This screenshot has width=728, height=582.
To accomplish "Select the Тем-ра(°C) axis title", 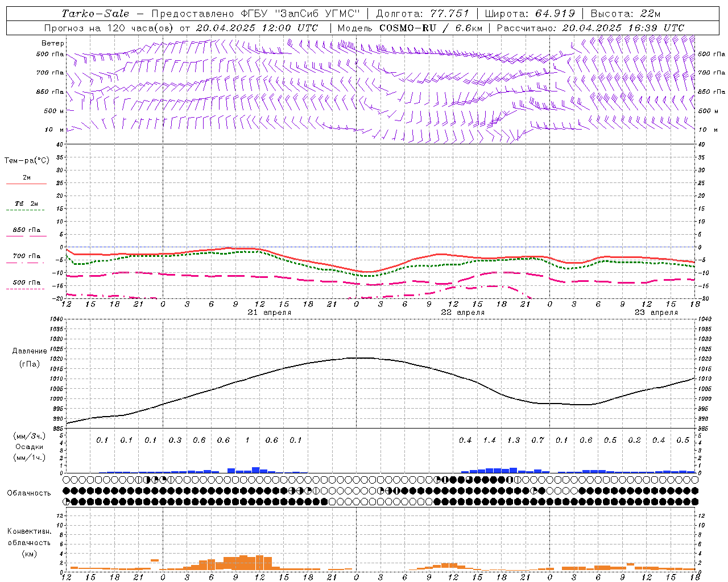I will coord(27,161).
